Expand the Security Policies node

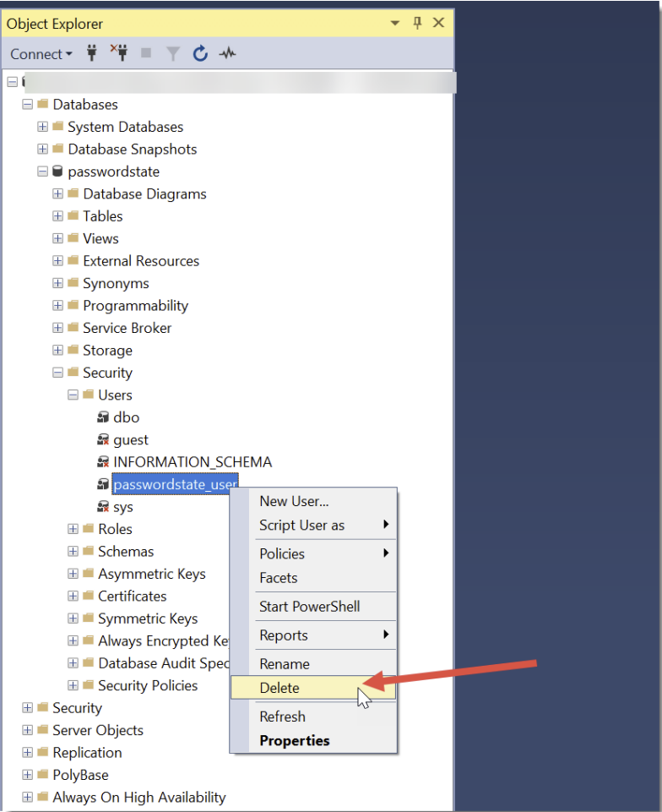(x=73, y=685)
